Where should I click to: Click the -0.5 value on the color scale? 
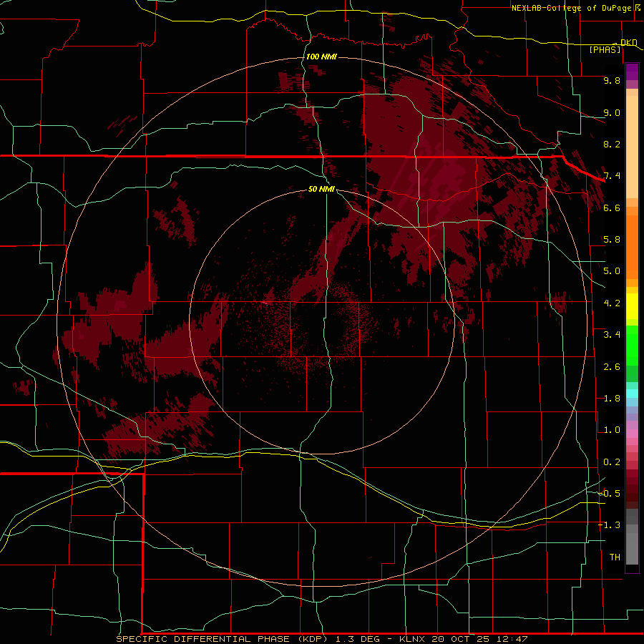(x=610, y=494)
